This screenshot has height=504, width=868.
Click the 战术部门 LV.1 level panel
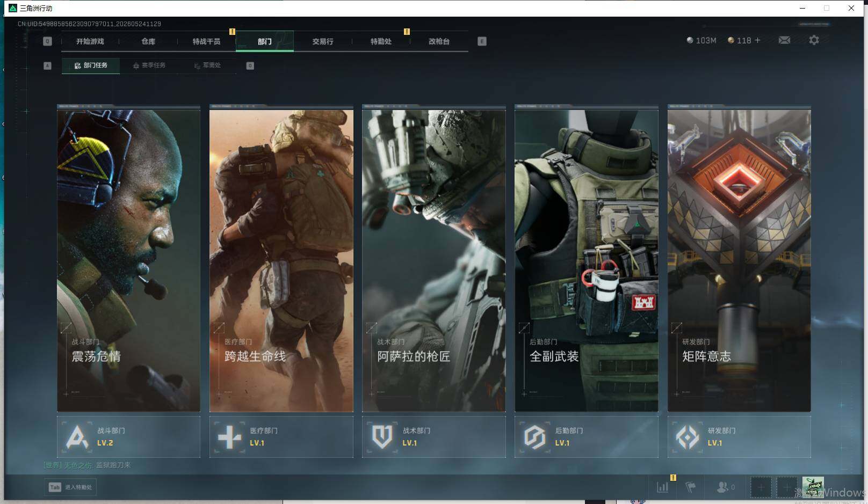pyautogui.click(x=434, y=437)
